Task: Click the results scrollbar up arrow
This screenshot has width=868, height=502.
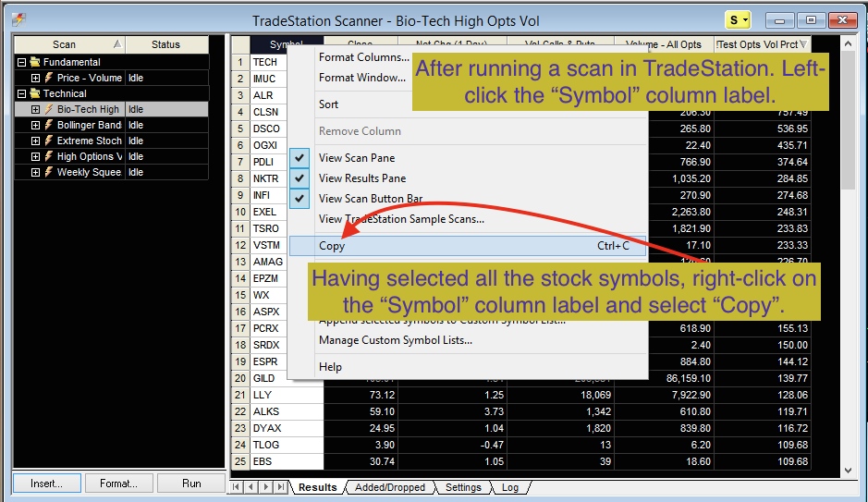Action: click(x=848, y=43)
